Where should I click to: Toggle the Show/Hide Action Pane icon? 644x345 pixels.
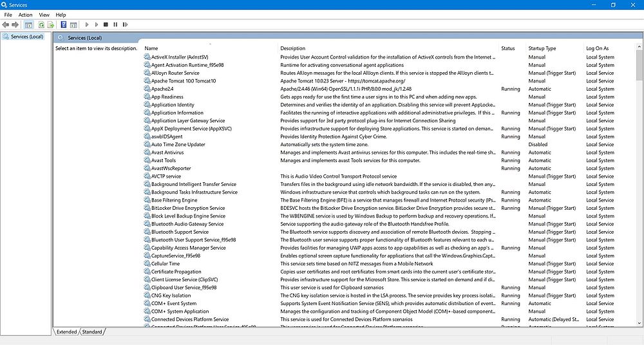click(x=74, y=24)
